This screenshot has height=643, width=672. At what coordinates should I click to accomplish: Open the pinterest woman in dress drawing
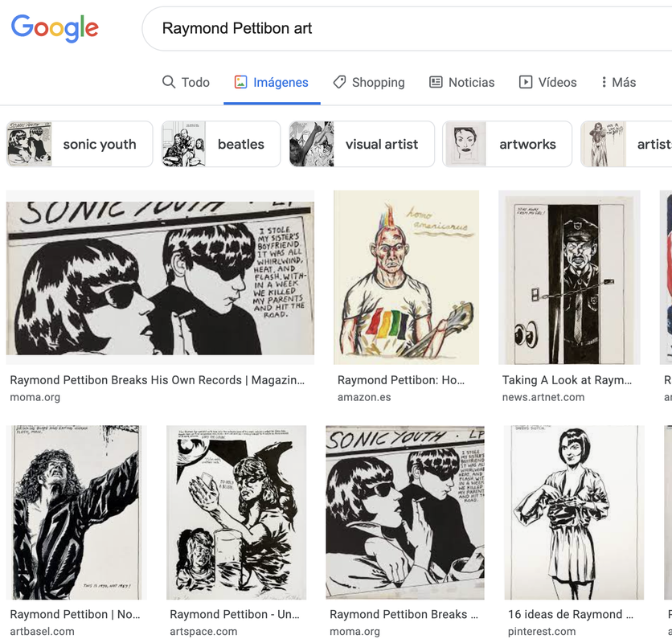(x=574, y=512)
